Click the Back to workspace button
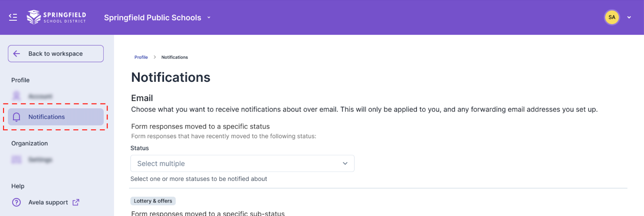The height and width of the screenshot is (216, 644). pyautogui.click(x=55, y=53)
